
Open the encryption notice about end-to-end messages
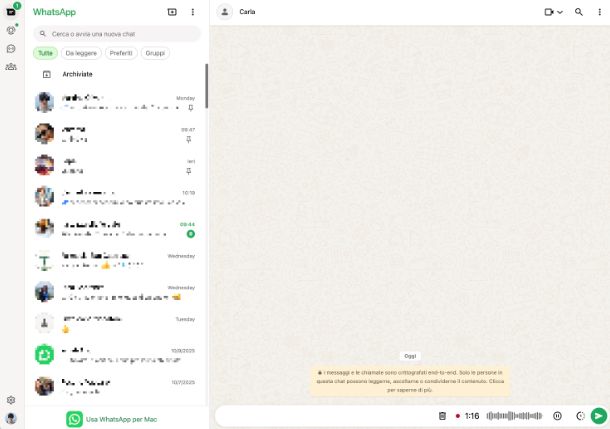[x=410, y=381]
